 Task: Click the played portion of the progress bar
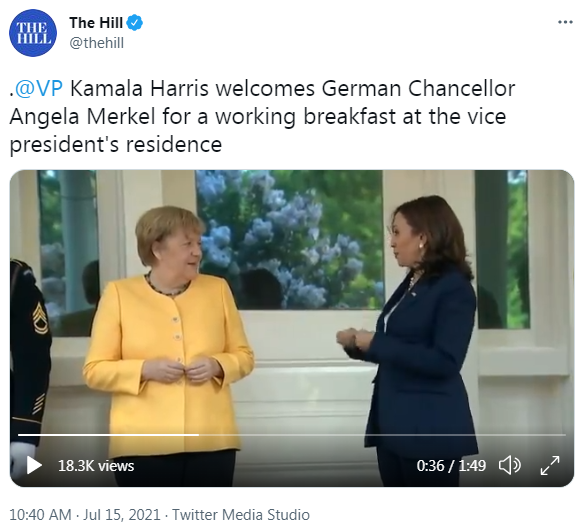108,435
